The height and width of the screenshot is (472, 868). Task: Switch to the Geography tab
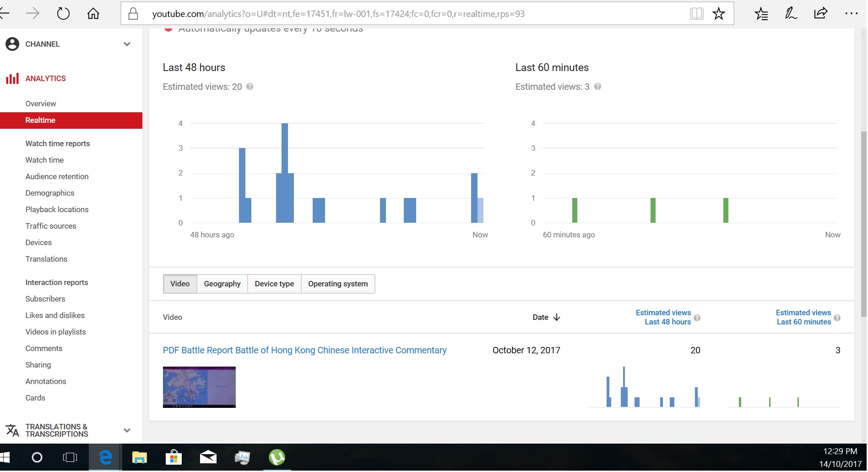click(x=222, y=284)
